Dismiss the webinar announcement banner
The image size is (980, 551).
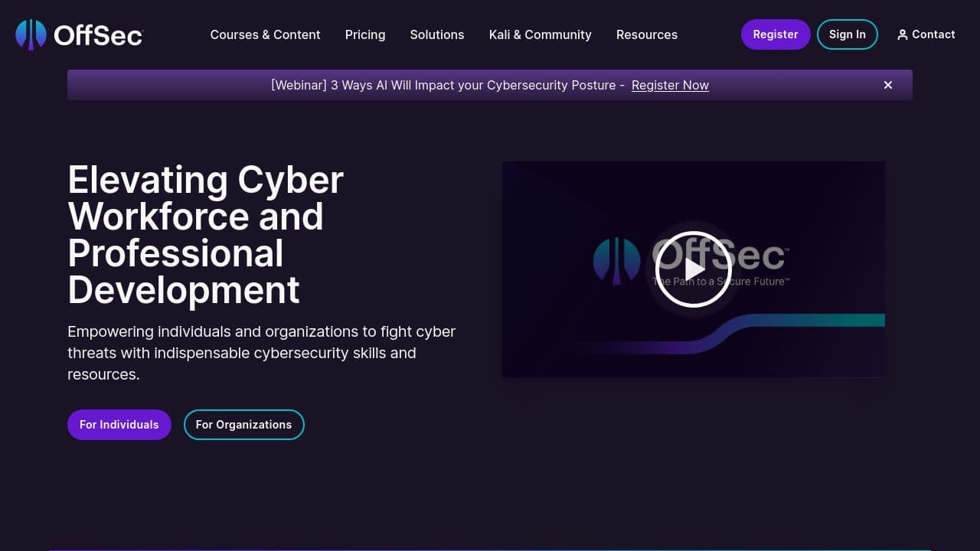pyautogui.click(x=887, y=85)
